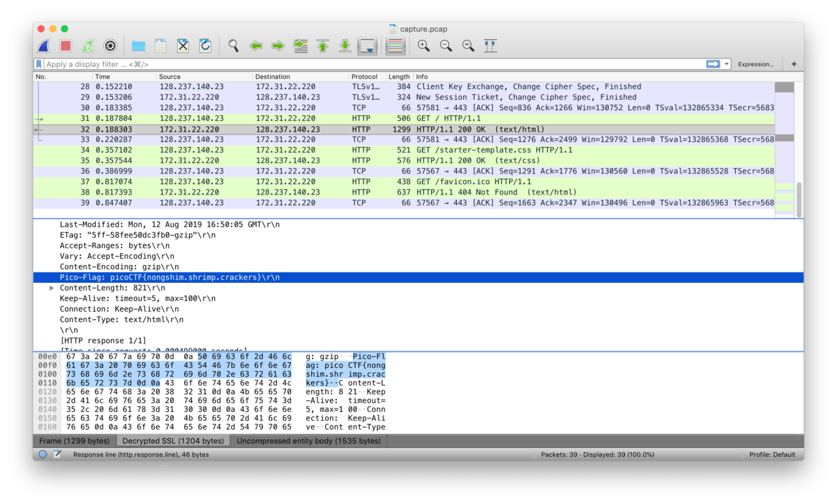Reload this capture file
This screenshot has height=504, width=837.
205,46
